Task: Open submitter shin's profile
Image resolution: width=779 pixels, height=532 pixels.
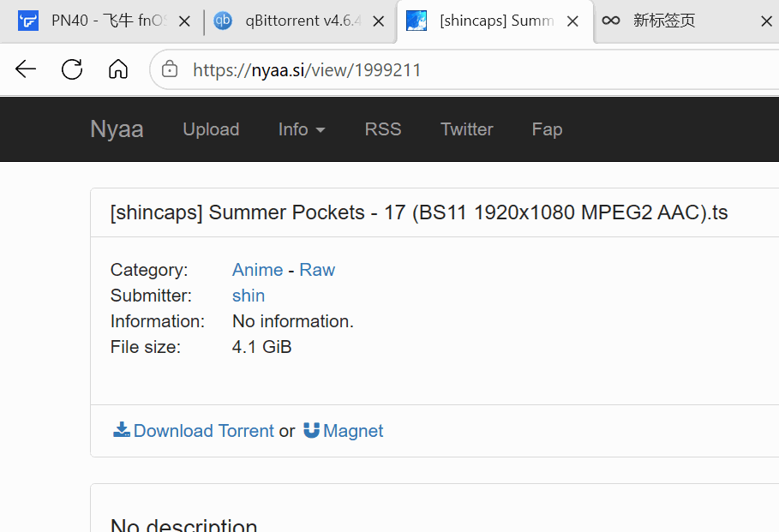Action: coord(249,296)
